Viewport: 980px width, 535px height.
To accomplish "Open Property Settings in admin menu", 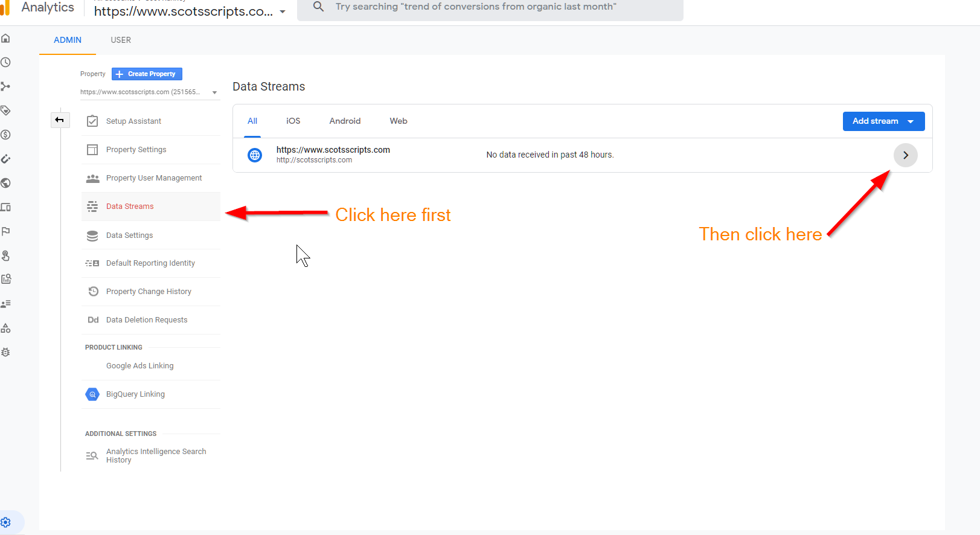I will 136,150.
